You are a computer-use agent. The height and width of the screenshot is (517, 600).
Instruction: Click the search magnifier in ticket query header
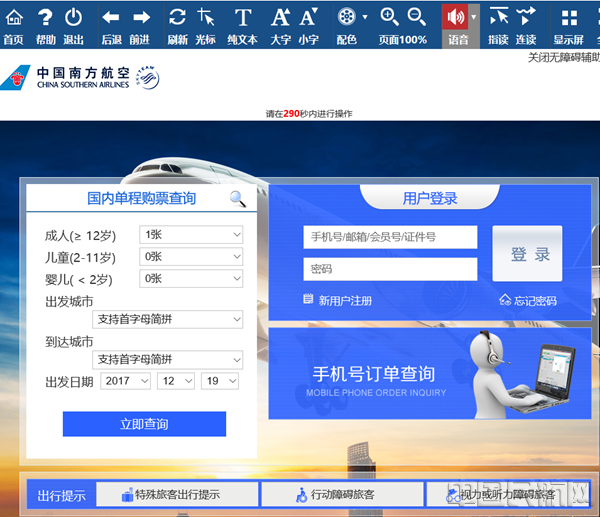(238, 199)
